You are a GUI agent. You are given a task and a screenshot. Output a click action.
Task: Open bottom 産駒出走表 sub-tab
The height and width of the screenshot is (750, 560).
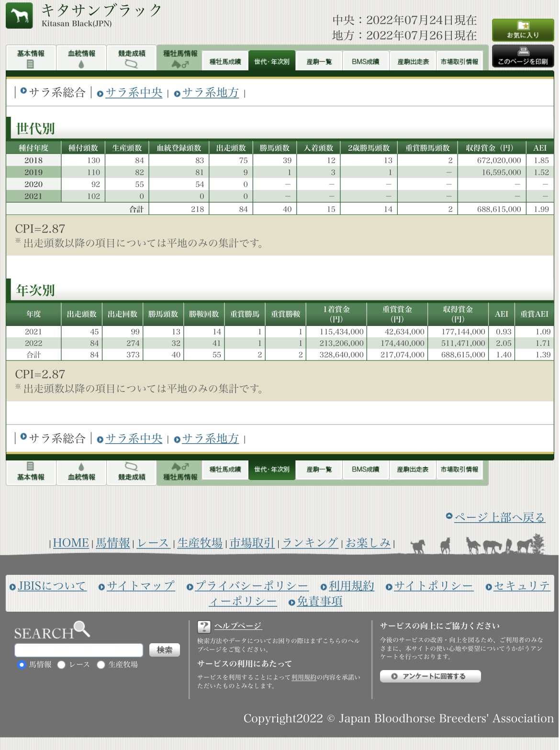pos(413,470)
